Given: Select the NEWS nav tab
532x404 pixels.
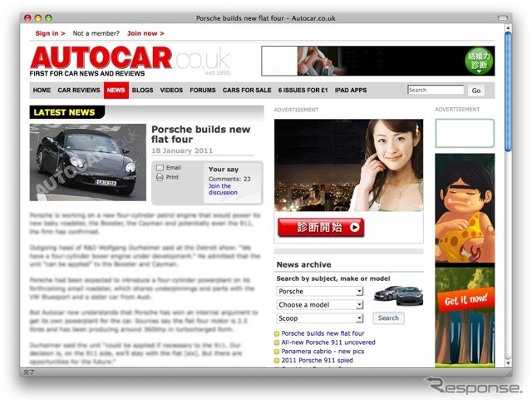Looking at the screenshot, I should pyautogui.click(x=116, y=91).
